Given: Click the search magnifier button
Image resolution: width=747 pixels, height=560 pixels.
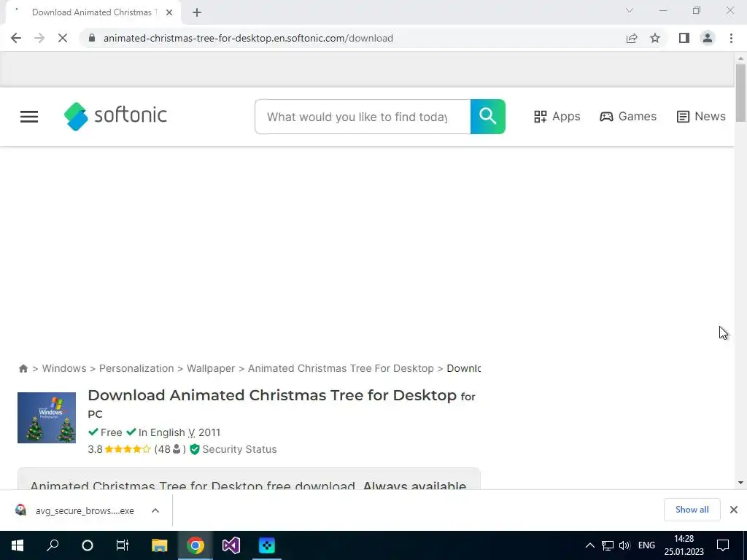Looking at the screenshot, I should [x=488, y=117].
